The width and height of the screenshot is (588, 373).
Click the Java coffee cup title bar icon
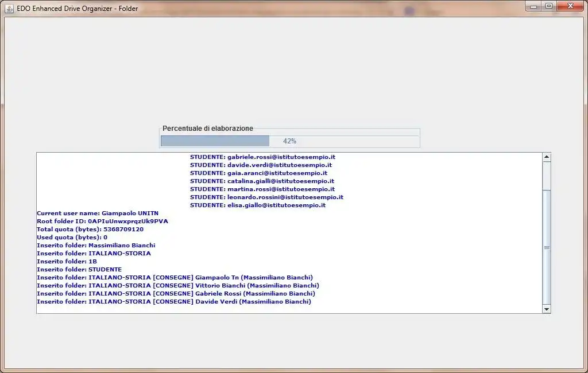pyautogui.click(x=9, y=8)
